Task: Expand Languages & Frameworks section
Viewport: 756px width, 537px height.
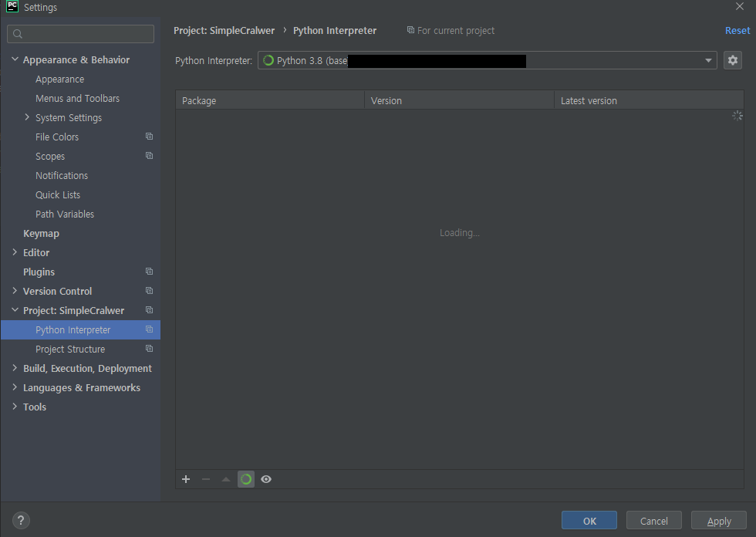Action: (15, 387)
